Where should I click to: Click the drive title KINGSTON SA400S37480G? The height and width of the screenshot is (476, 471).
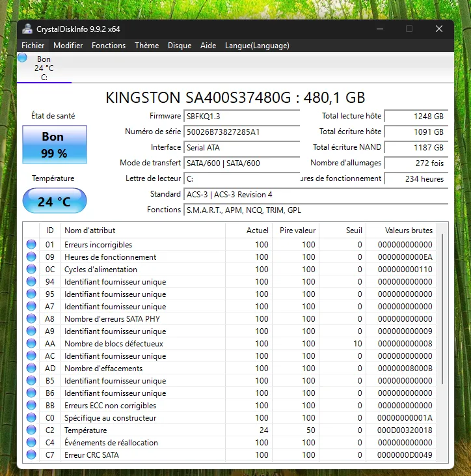point(235,98)
